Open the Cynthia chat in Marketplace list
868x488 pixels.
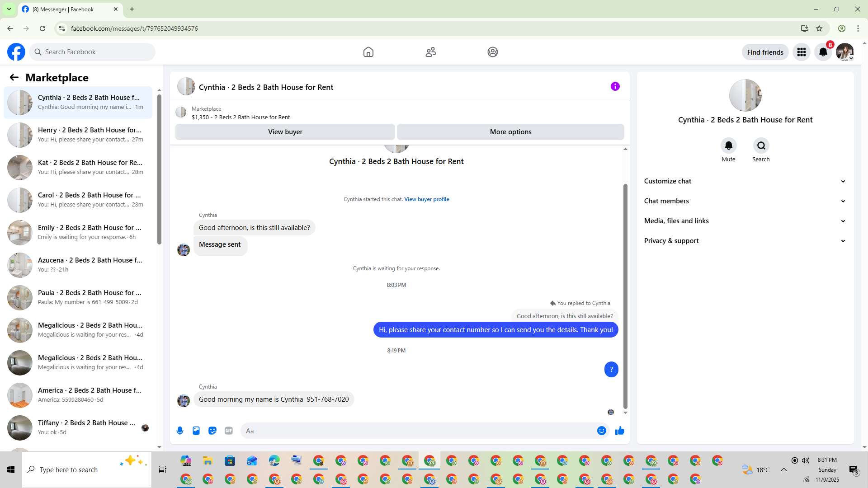pos(78,103)
